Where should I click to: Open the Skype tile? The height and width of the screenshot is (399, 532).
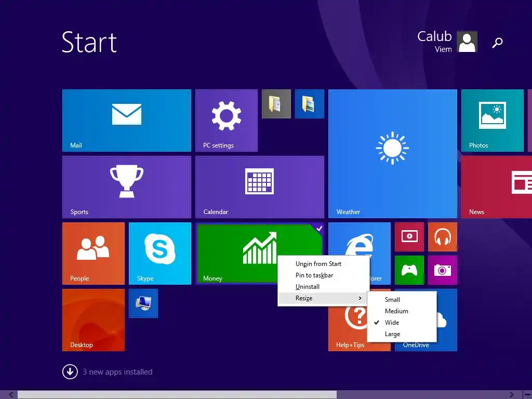point(160,254)
